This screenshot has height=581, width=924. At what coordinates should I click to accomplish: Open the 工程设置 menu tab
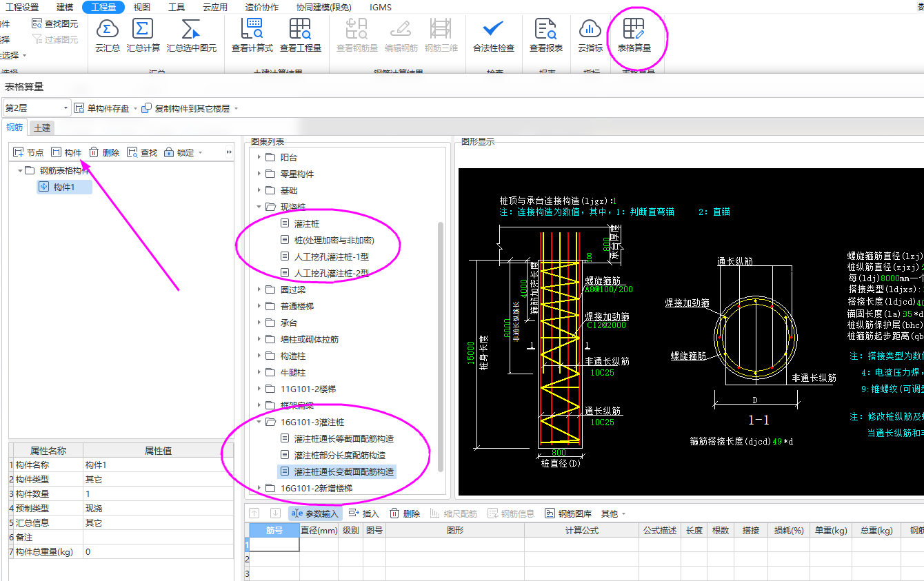pyautogui.click(x=22, y=7)
